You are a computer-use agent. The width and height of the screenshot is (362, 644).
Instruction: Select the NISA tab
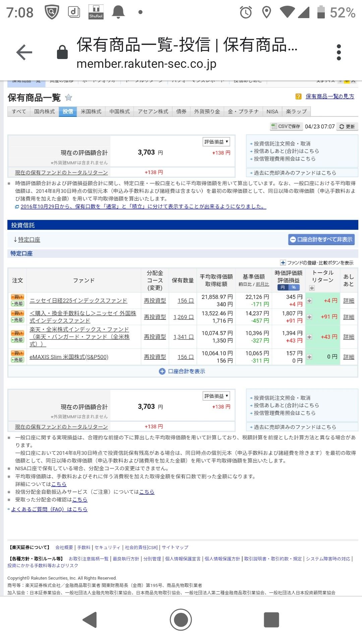pos(272,111)
